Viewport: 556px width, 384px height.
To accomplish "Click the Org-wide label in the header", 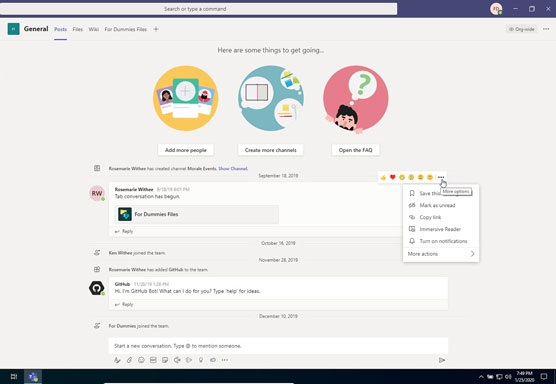I will pyautogui.click(x=521, y=29).
